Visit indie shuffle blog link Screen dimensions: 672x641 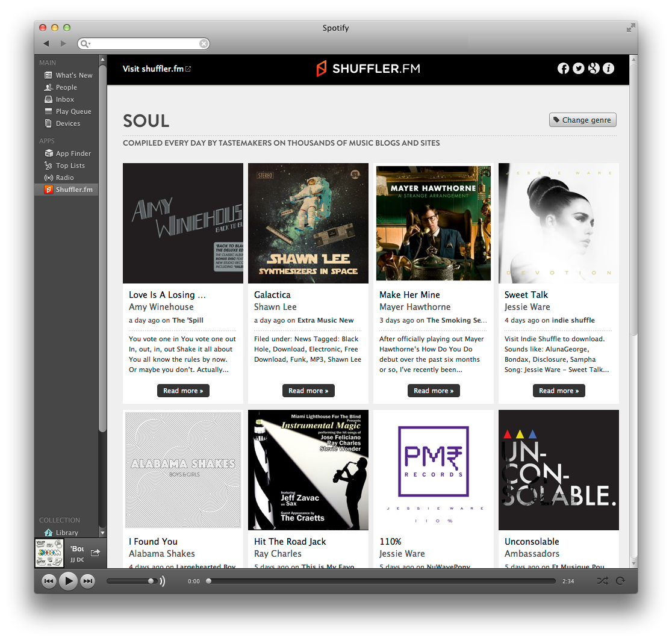[x=573, y=320]
